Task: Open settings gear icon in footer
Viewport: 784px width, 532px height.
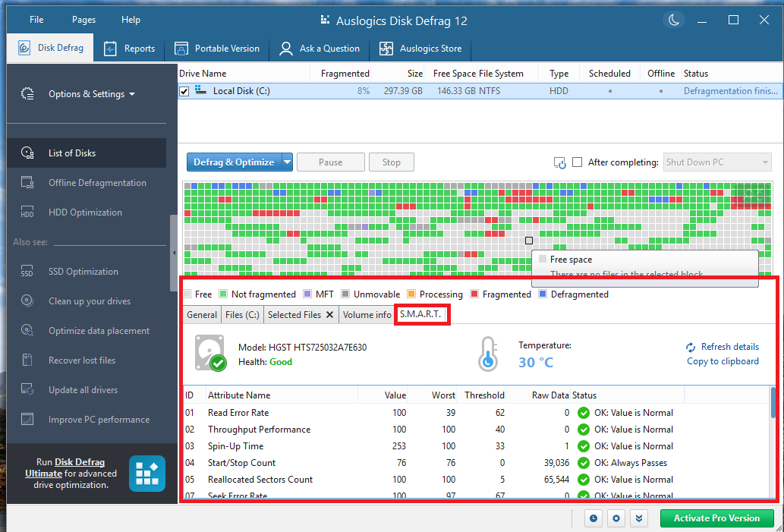Action: tap(616, 518)
